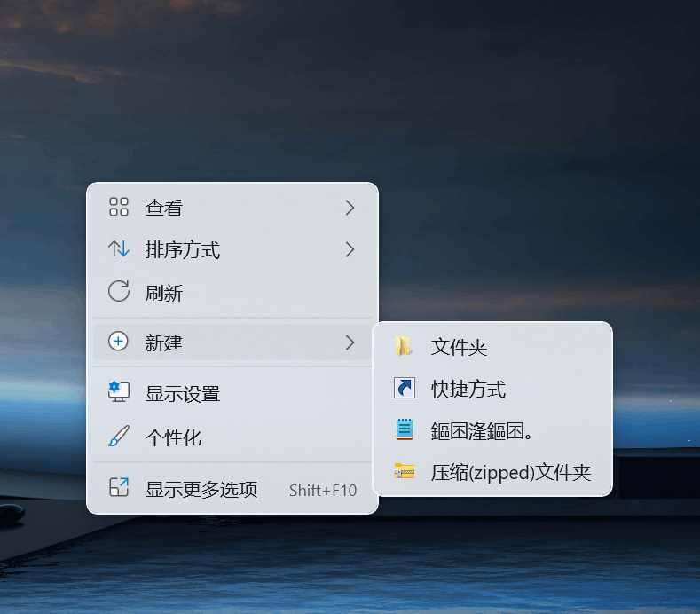Click the plus circle icon beside 新建
The width and height of the screenshot is (700, 614).
pos(118,342)
